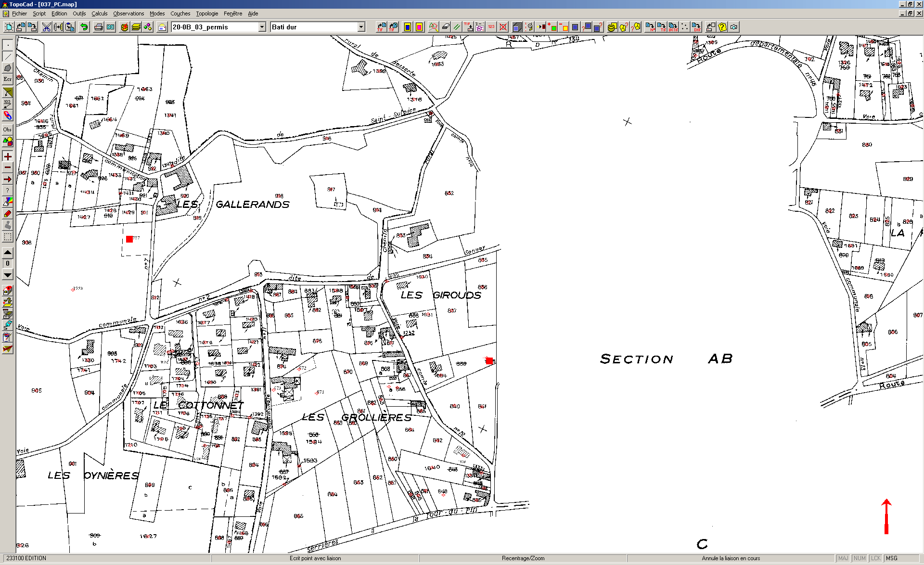Screen dimensions: 924x565
Task: Click 'Annule la liaison en cours' status
Action: tap(731, 558)
